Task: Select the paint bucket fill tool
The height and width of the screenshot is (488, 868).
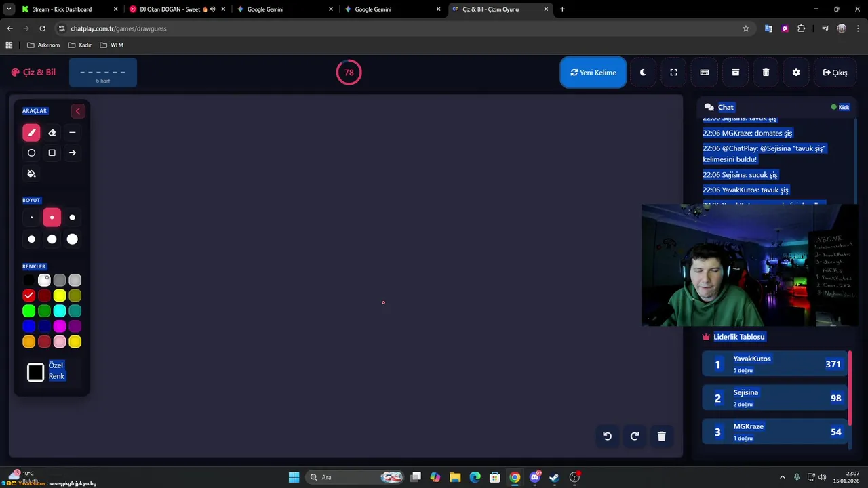Action: [x=31, y=174]
